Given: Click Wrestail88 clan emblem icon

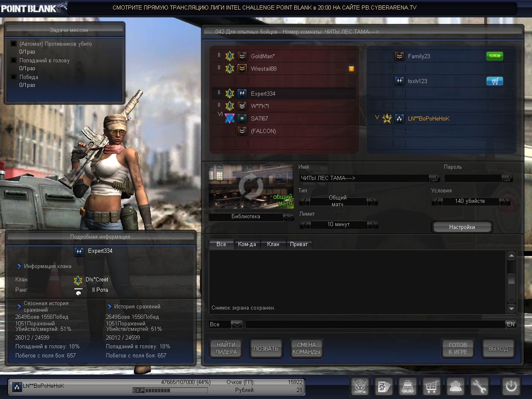Looking at the screenshot, I should click(x=229, y=69).
